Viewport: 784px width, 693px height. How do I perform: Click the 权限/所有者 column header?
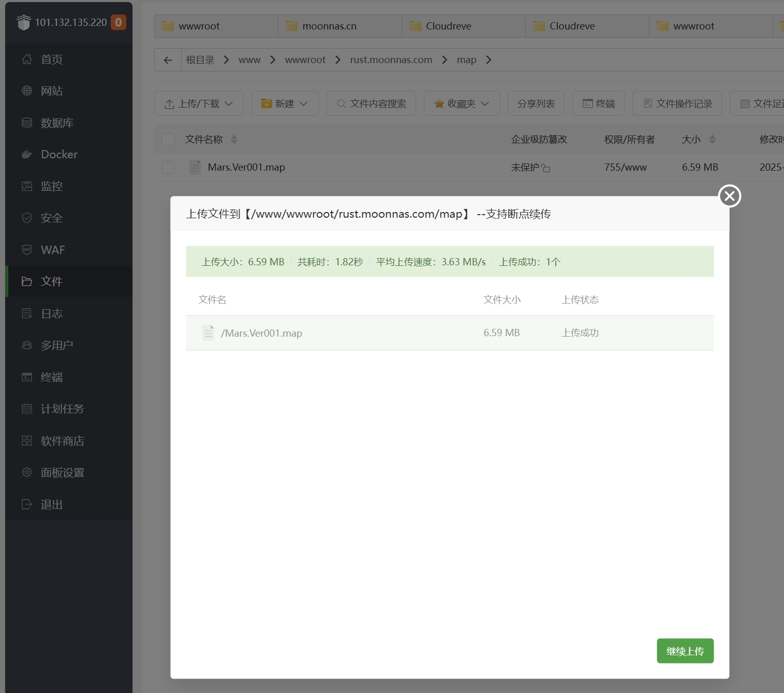coord(629,140)
